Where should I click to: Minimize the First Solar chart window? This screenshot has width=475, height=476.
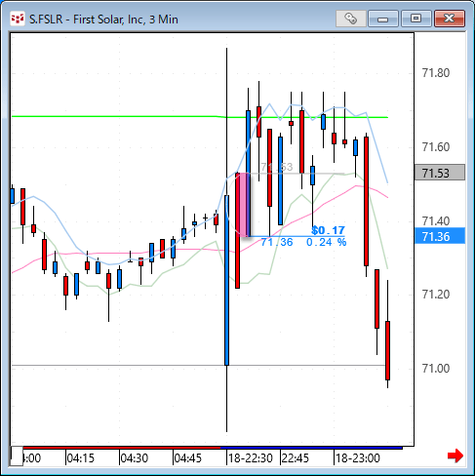(x=383, y=19)
